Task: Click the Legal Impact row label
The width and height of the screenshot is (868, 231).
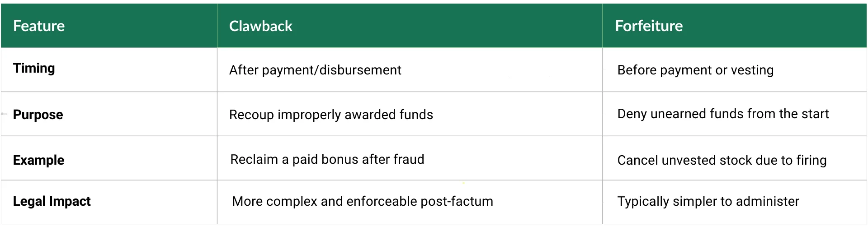Action: [x=52, y=201]
